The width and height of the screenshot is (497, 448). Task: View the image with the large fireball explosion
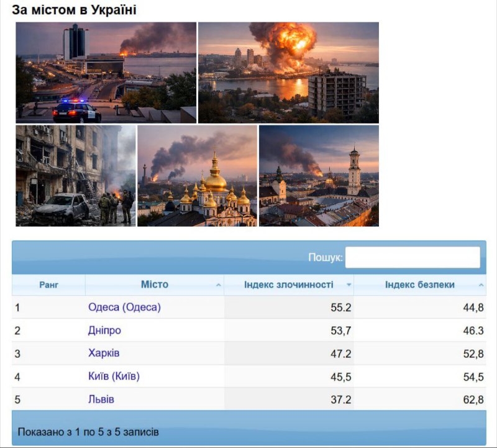[288, 73]
